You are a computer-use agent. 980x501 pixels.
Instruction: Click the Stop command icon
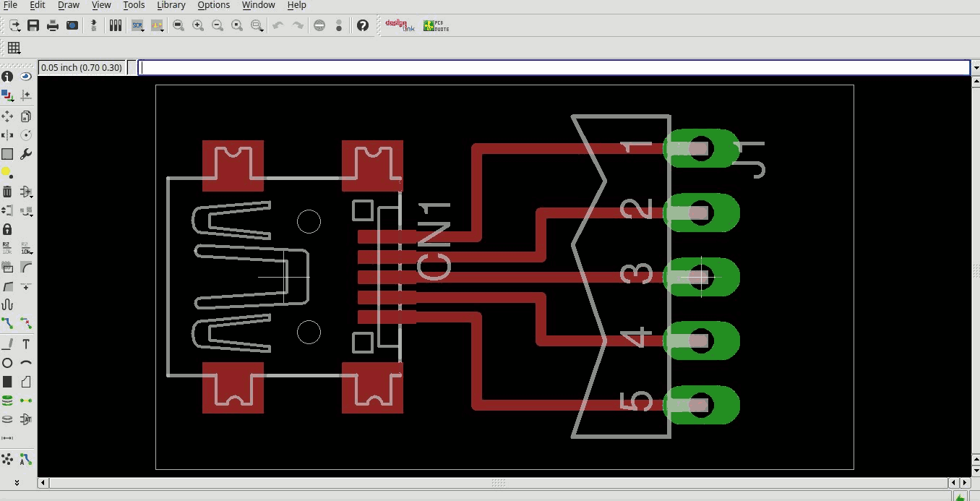coord(320,25)
